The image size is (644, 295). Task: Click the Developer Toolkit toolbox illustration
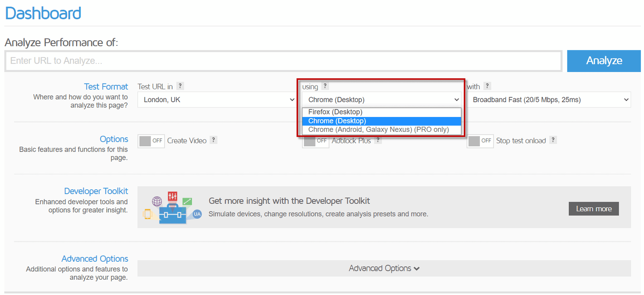point(173,207)
